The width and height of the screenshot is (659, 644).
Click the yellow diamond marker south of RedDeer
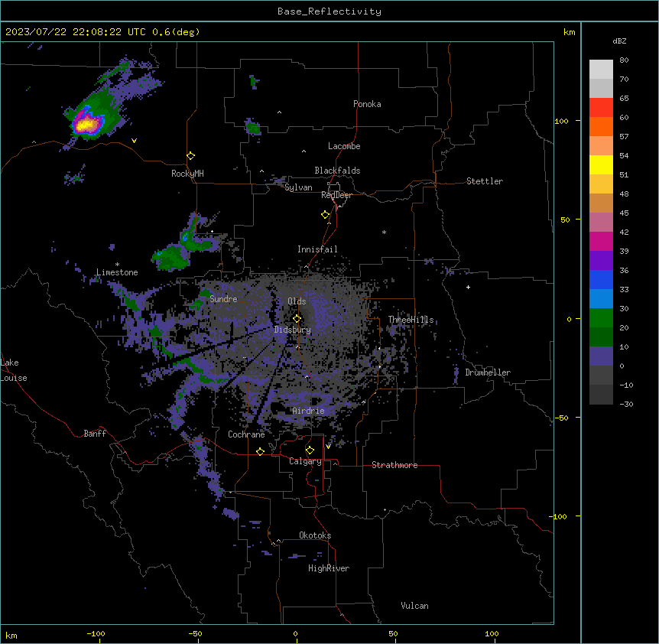click(325, 215)
